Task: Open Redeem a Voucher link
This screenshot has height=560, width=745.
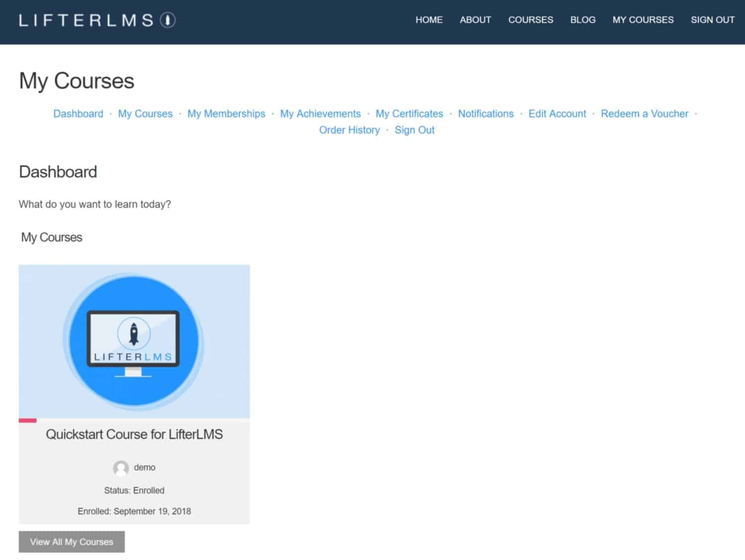Action: 645,114
